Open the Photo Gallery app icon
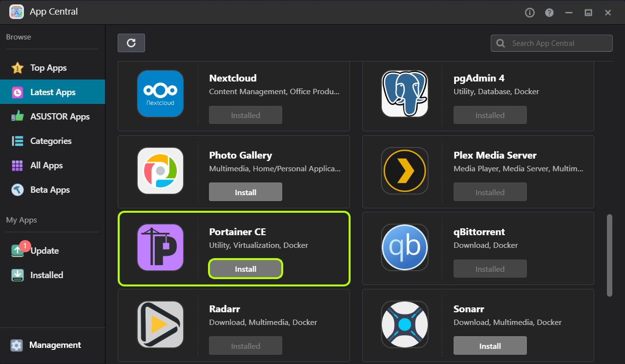The image size is (625, 364). click(x=160, y=171)
